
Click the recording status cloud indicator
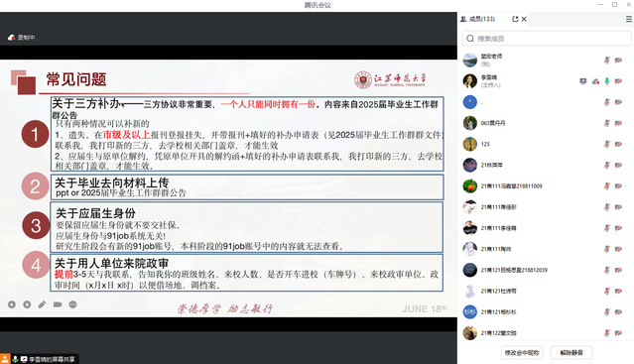(x=11, y=38)
